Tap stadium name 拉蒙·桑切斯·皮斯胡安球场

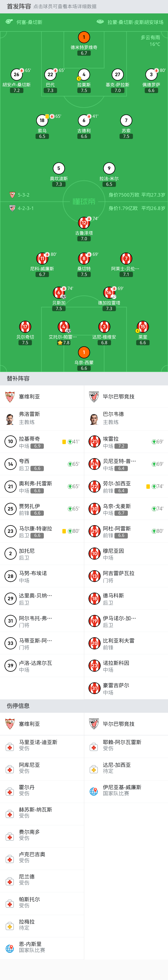pyautogui.click(x=135, y=22)
